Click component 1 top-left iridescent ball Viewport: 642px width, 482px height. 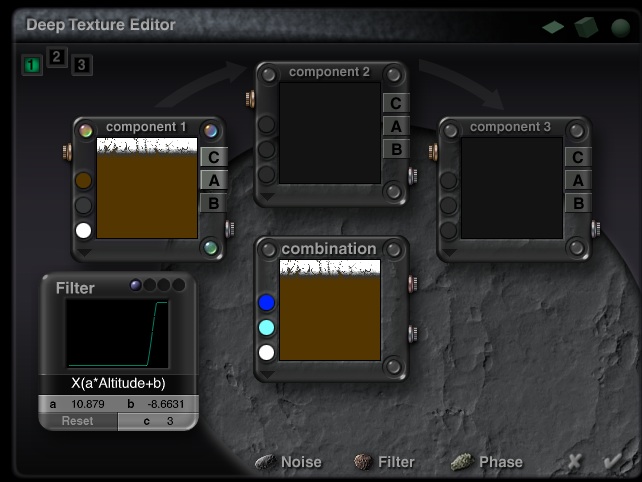[x=86, y=131]
